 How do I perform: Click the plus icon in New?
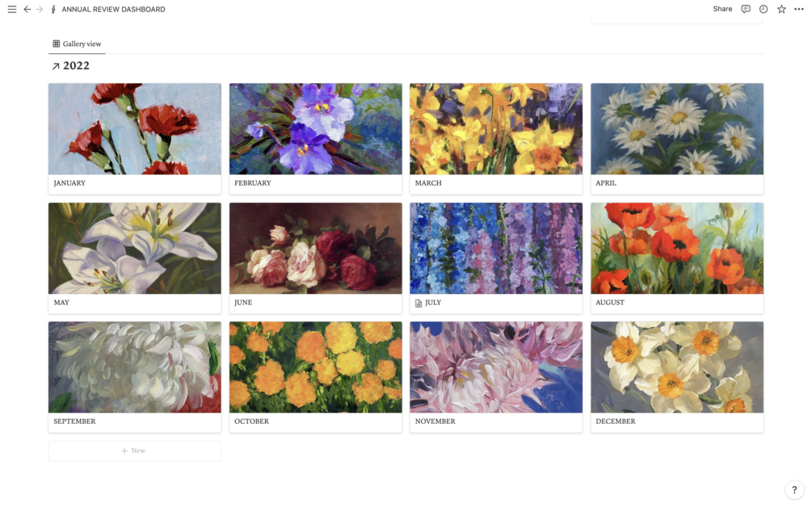[124, 451]
